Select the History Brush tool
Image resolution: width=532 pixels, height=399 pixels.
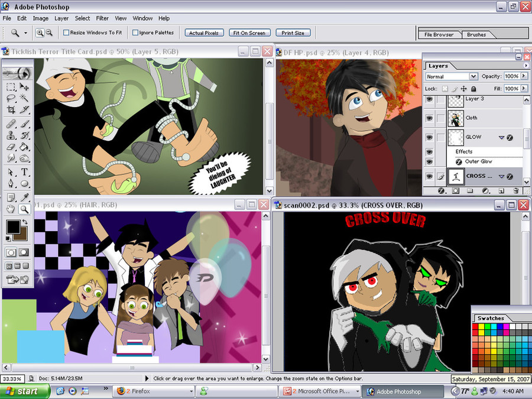24,135
